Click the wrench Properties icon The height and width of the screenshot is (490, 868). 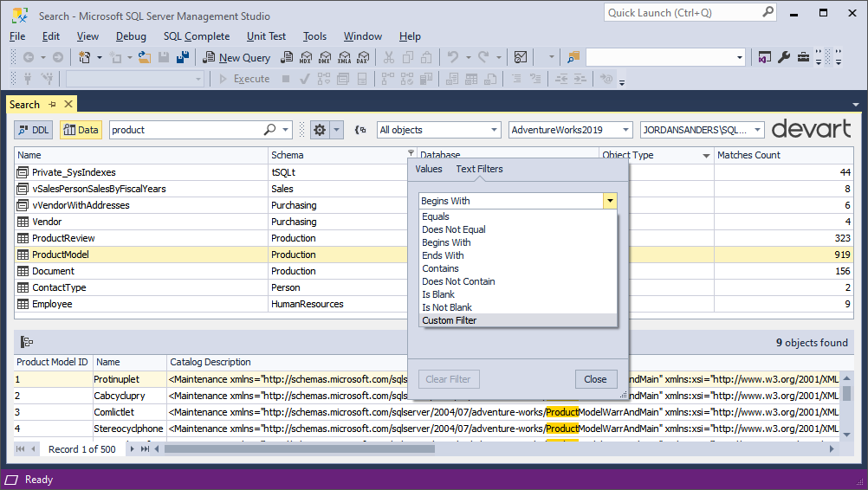pyautogui.click(x=784, y=57)
